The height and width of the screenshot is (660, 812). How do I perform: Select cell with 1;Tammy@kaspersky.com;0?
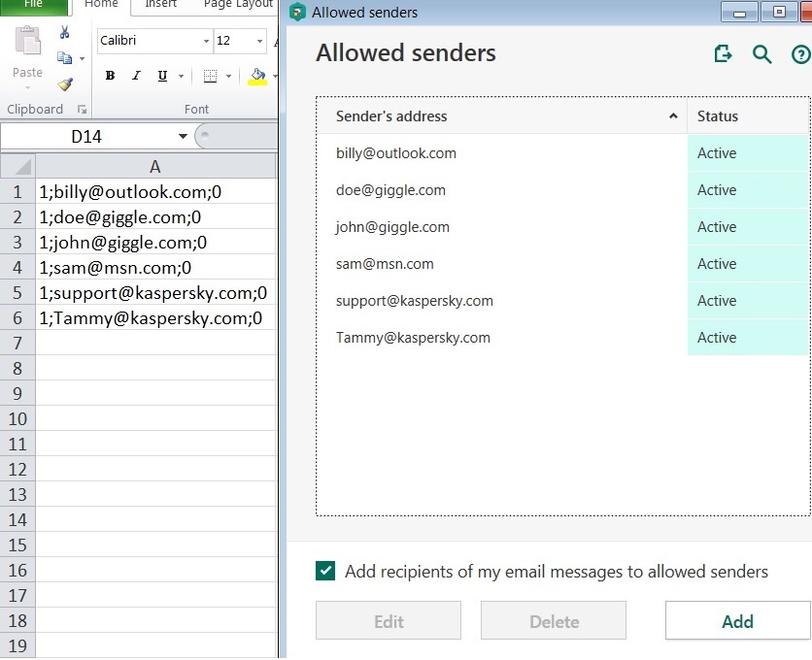[155, 317]
